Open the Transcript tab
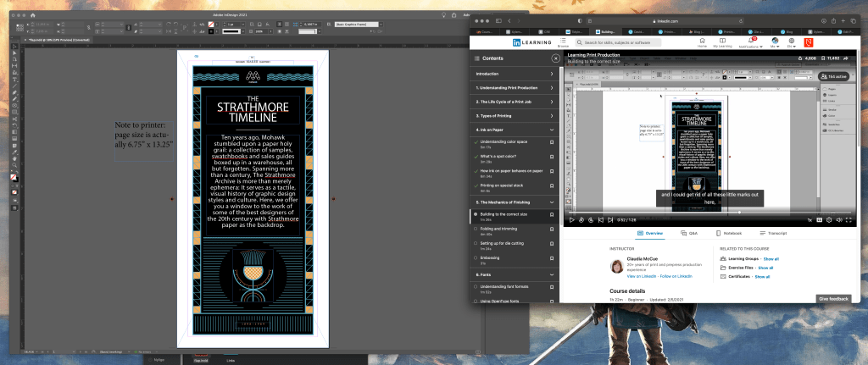The width and height of the screenshot is (868, 365). pos(771,232)
